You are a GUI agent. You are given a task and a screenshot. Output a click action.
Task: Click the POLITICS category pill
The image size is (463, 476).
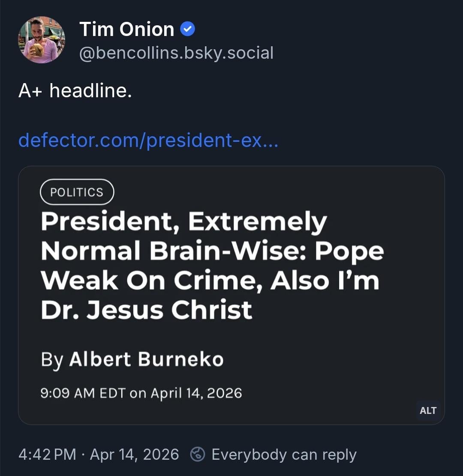click(x=77, y=192)
